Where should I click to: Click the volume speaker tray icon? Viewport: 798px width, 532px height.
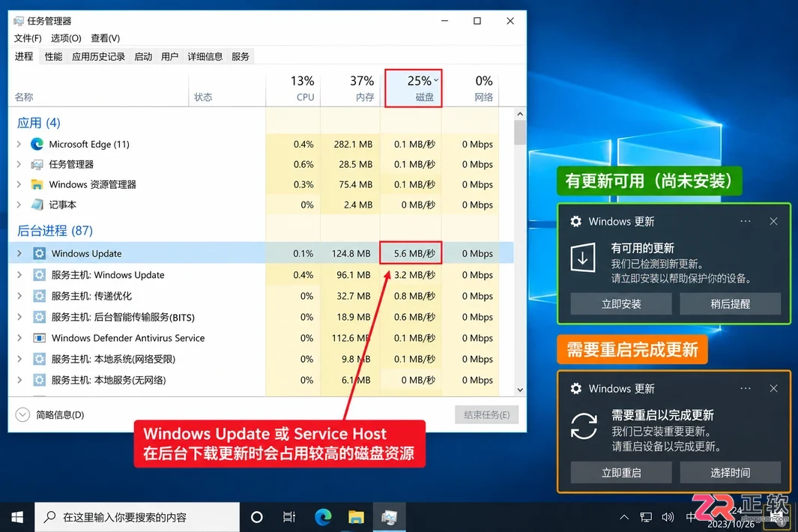pos(668,517)
